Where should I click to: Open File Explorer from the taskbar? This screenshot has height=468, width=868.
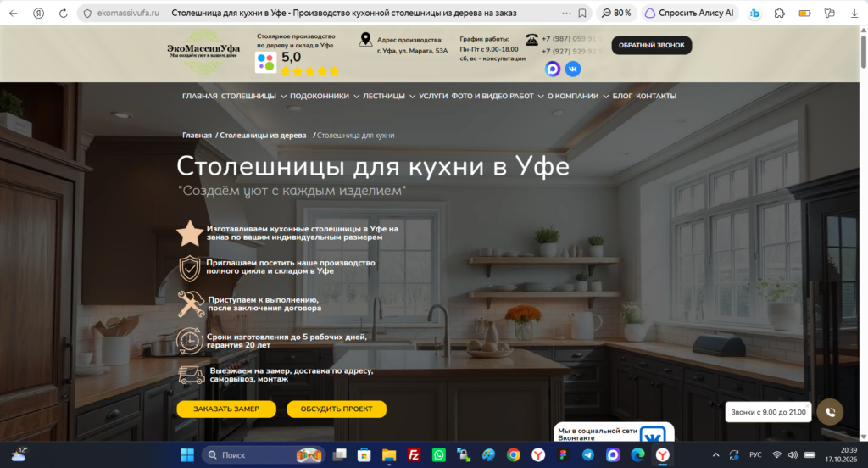pos(388,455)
